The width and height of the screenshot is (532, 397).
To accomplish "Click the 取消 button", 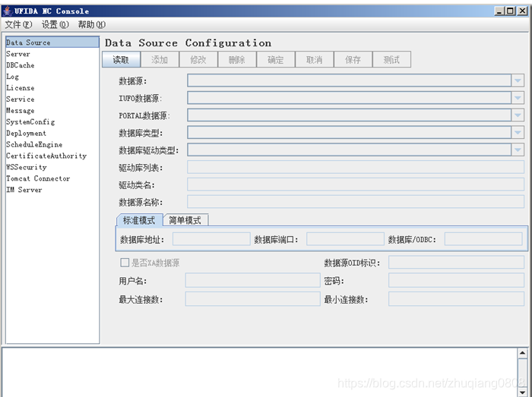I will [x=314, y=60].
